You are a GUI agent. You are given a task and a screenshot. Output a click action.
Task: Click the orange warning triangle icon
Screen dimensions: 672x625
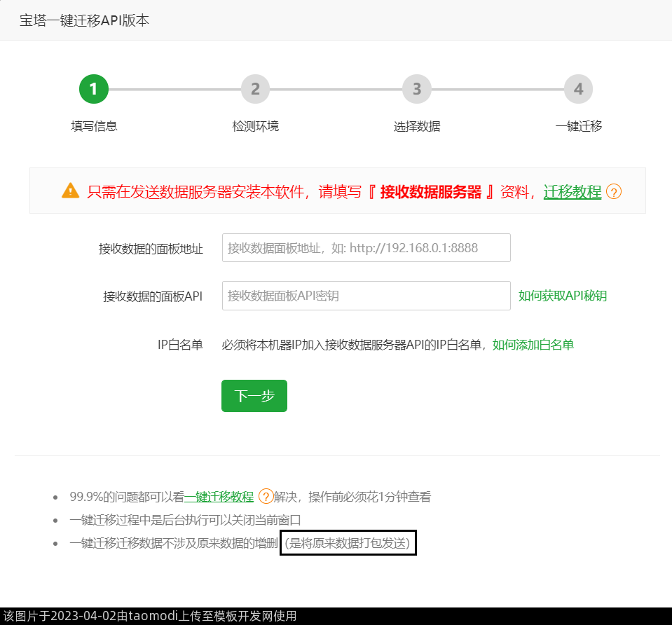point(71,191)
